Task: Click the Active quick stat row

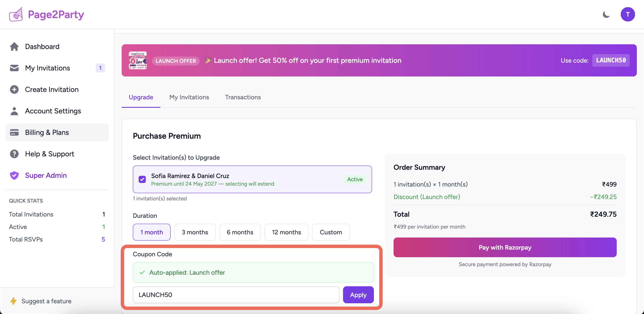Action: tap(57, 227)
